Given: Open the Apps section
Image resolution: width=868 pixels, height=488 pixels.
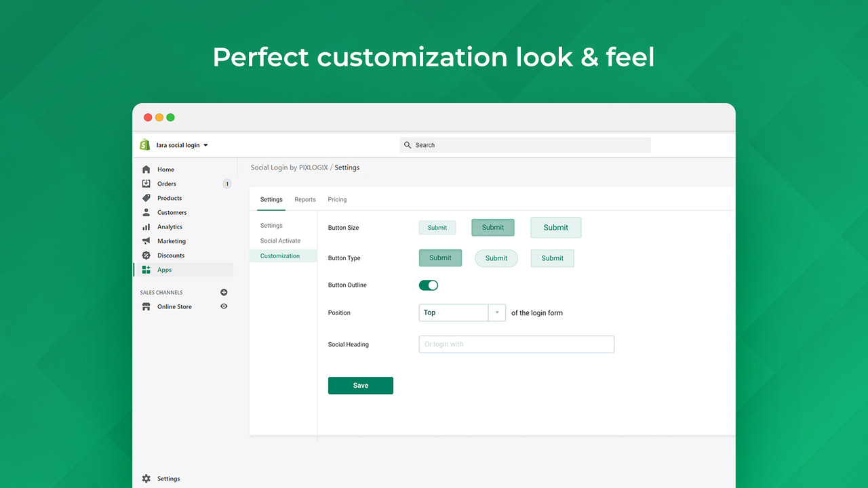Looking at the screenshot, I should (x=164, y=269).
